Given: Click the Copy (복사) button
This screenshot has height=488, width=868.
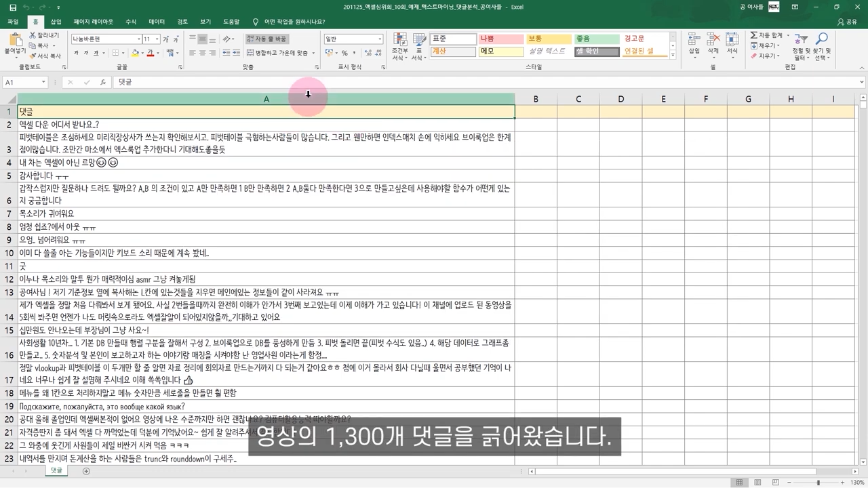Looking at the screenshot, I should (41, 45).
